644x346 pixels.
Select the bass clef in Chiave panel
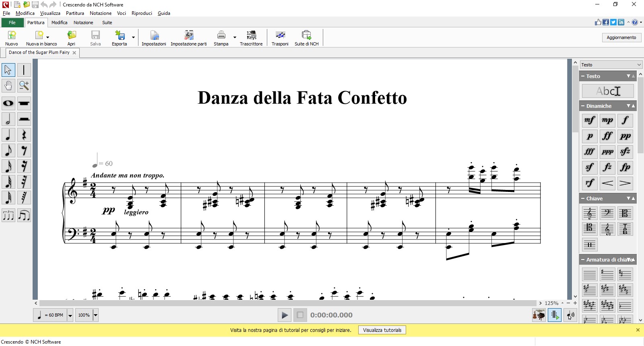607,213
